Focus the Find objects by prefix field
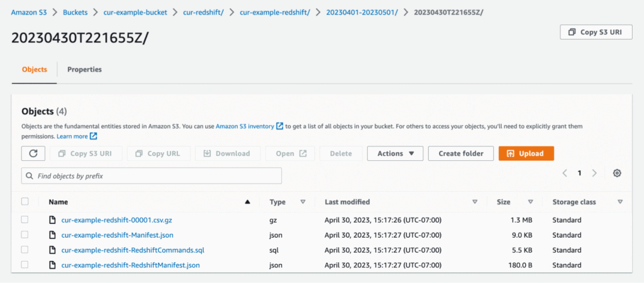 click(x=152, y=176)
